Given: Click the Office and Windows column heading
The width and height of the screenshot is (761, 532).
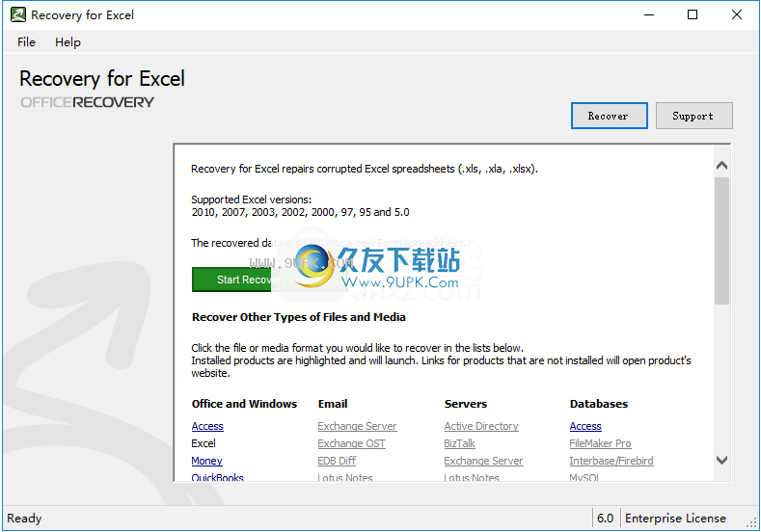Looking at the screenshot, I should click(x=244, y=404).
